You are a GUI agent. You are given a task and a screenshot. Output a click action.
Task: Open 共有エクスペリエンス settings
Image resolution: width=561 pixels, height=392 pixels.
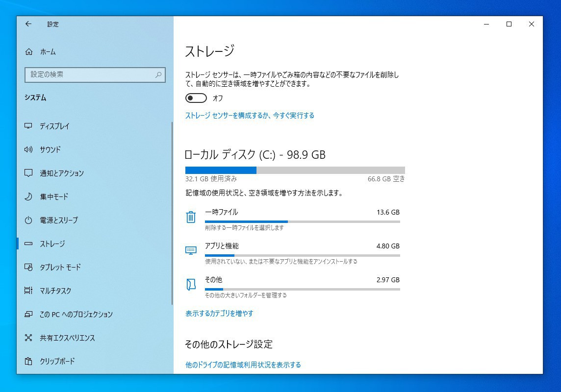(x=95, y=338)
